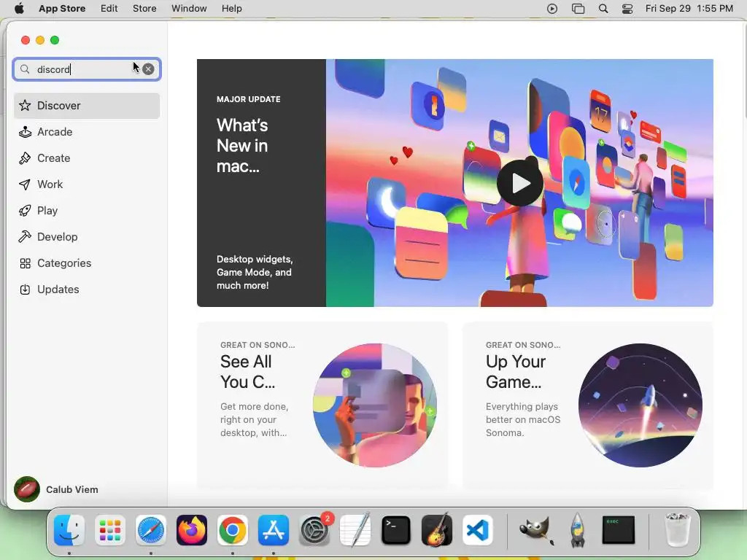Open the Up Your Game story card
Image resolution: width=747 pixels, height=560 pixels.
coord(587,405)
